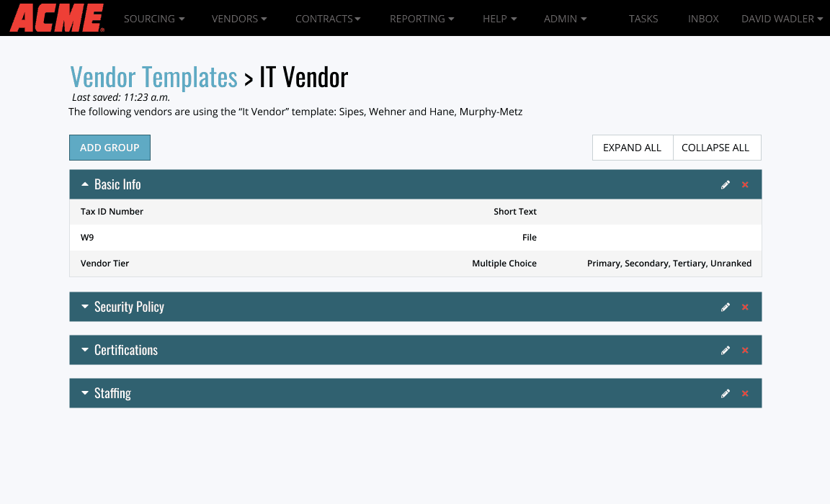Edit the Certifications group
The image size is (830, 504).
click(726, 350)
